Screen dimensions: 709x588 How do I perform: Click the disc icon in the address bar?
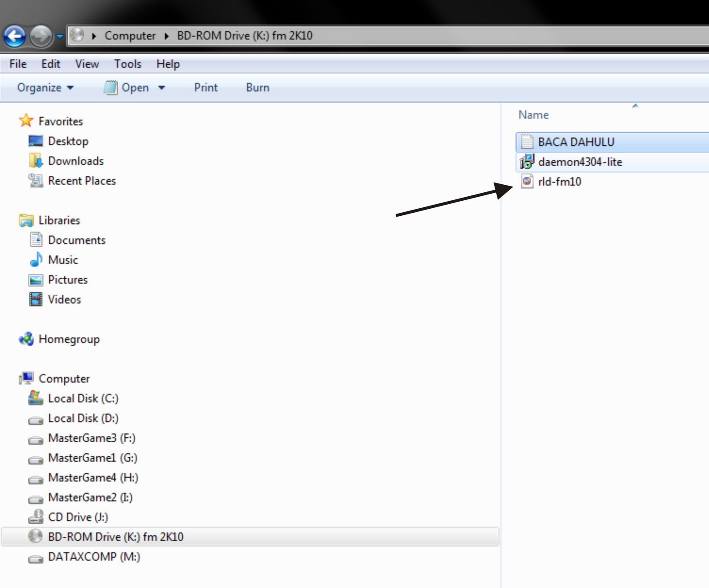click(x=77, y=35)
